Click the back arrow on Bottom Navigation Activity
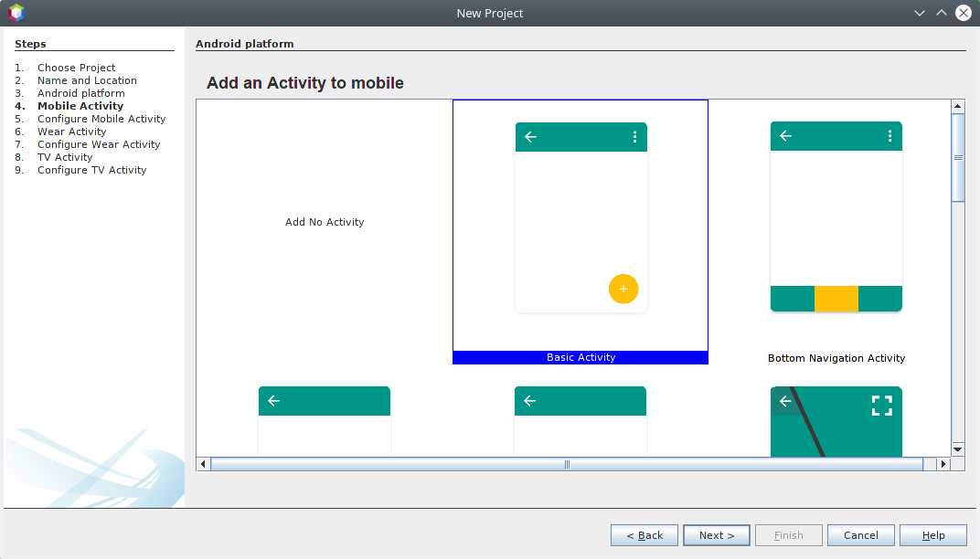Screen dimensions: 980x559 click(x=785, y=135)
